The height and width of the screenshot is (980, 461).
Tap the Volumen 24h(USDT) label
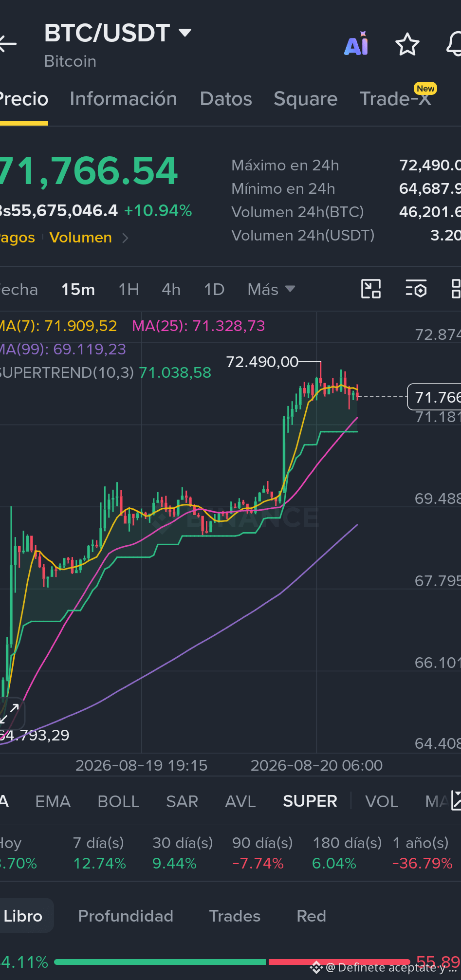tap(303, 236)
